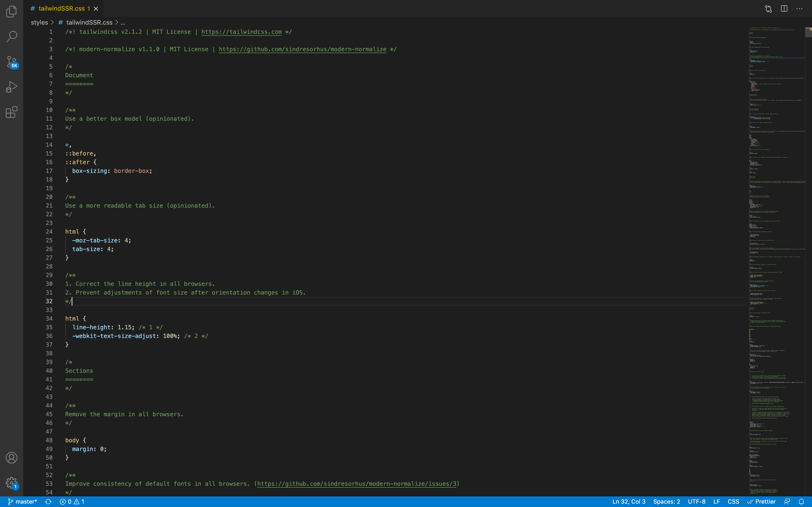Select the tailwindSSR.css editor tab
This screenshot has width=812, height=507.
[61, 9]
